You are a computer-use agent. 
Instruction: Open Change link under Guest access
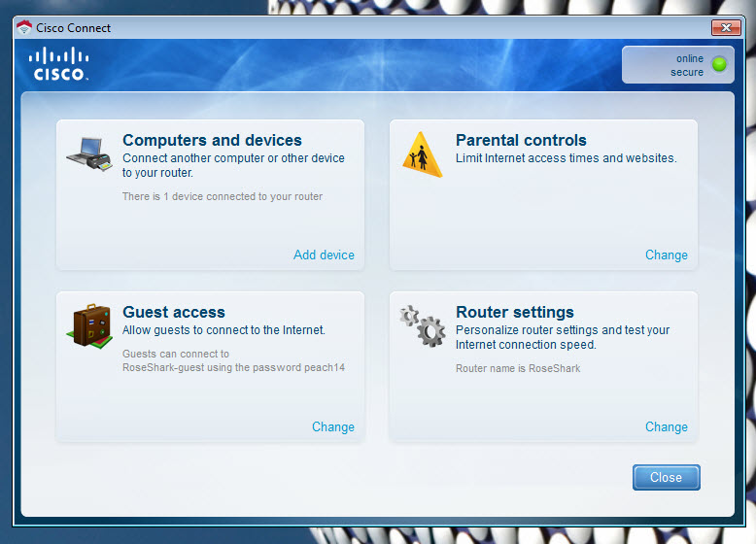pyautogui.click(x=333, y=426)
